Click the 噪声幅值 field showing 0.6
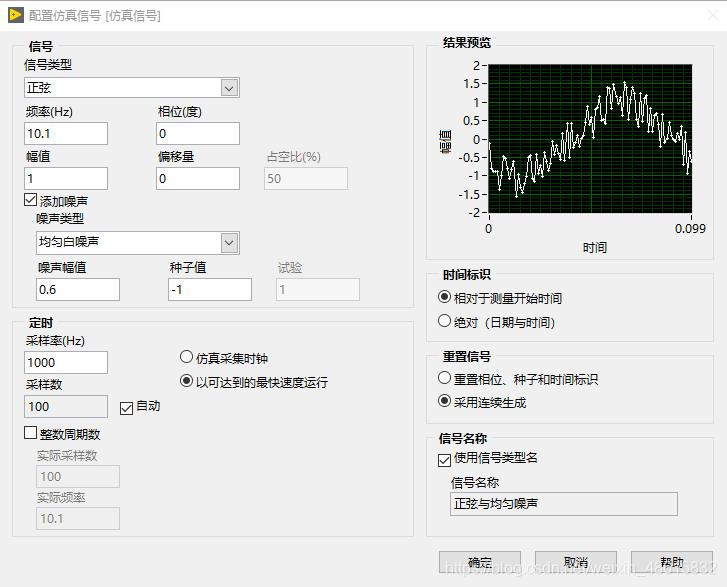Screen dimensions: 727x587 tap(78, 289)
